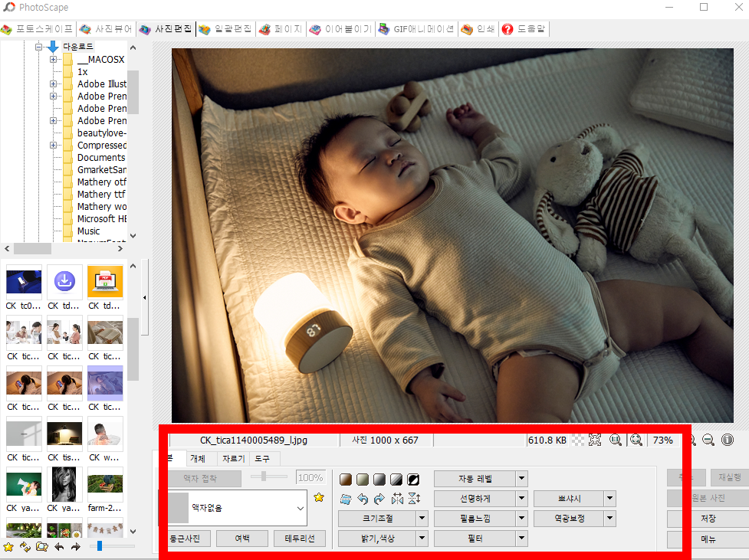Open the dropdown arrow next to 필터
Screen dimensions: 749x560
pos(521,539)
